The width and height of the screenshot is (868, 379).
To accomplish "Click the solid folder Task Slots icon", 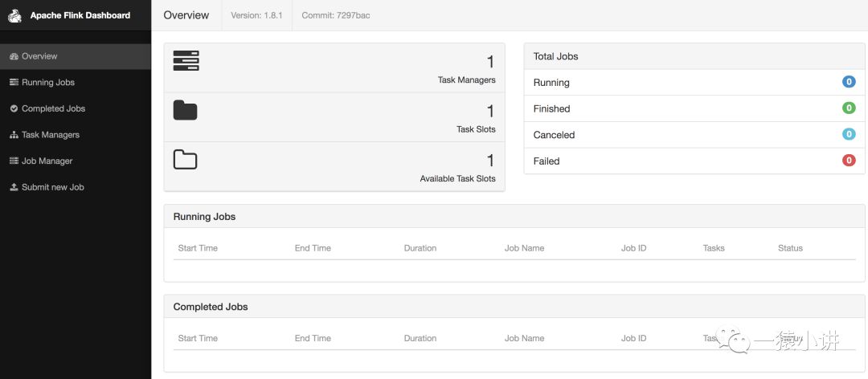I will 186,110.
